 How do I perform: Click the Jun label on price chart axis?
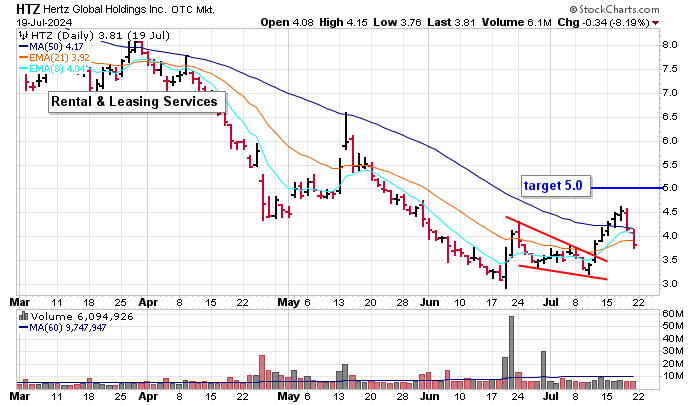(x=429, y=302)
